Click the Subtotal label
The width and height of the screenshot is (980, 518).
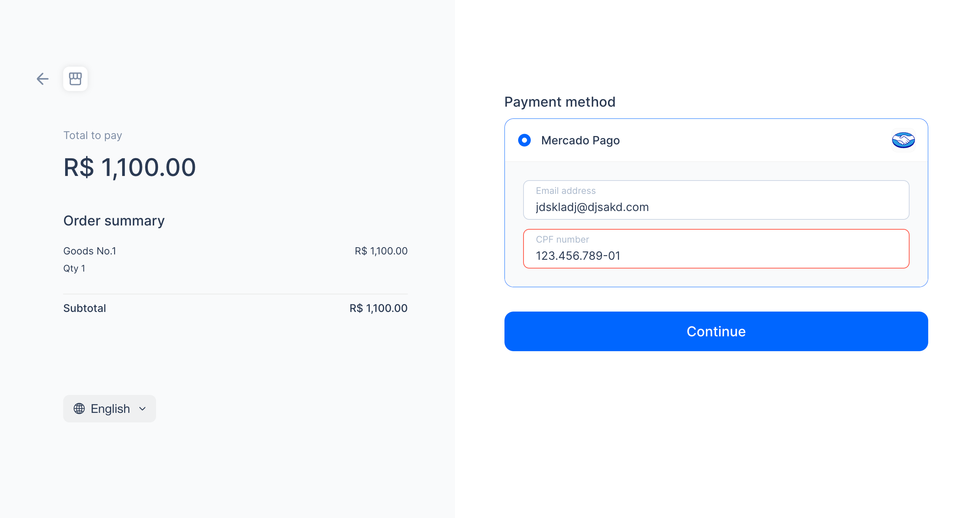pyautogui.click(x=85, y=308)
